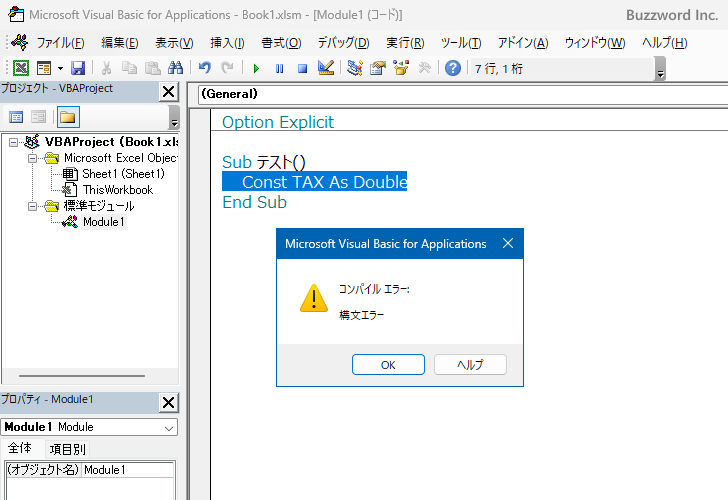Open the Properties Window toolbar icon

[x=378, y=68]
